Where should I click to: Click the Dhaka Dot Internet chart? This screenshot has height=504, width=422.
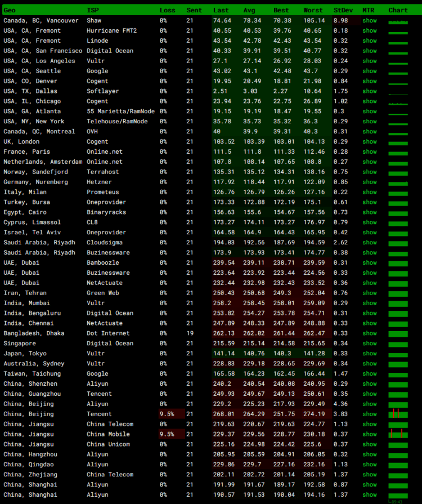[x=398, y=334]
